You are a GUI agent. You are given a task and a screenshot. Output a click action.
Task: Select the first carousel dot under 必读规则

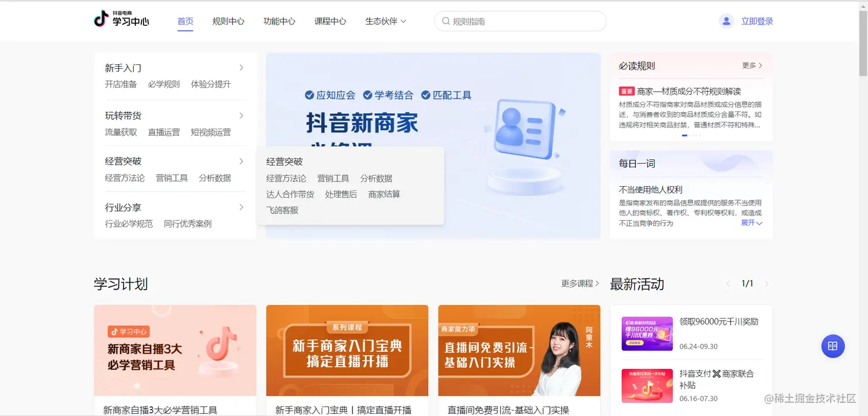[684, 135]
